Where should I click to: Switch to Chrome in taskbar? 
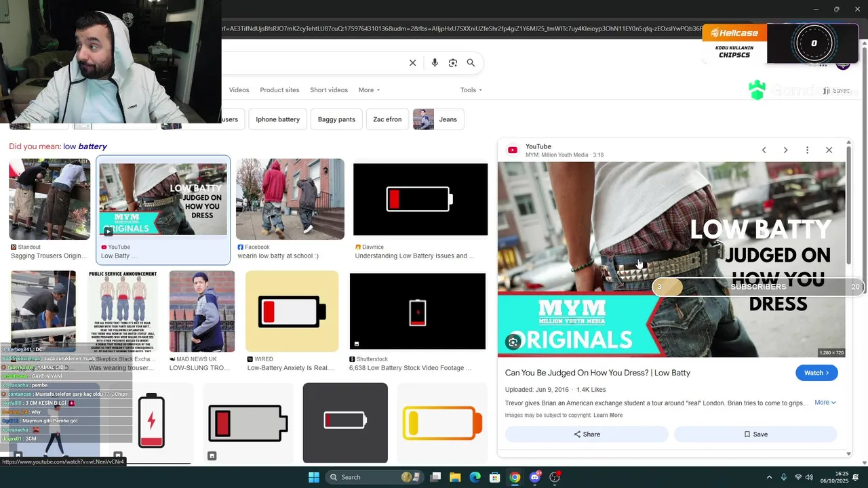(x=515, y=477)
